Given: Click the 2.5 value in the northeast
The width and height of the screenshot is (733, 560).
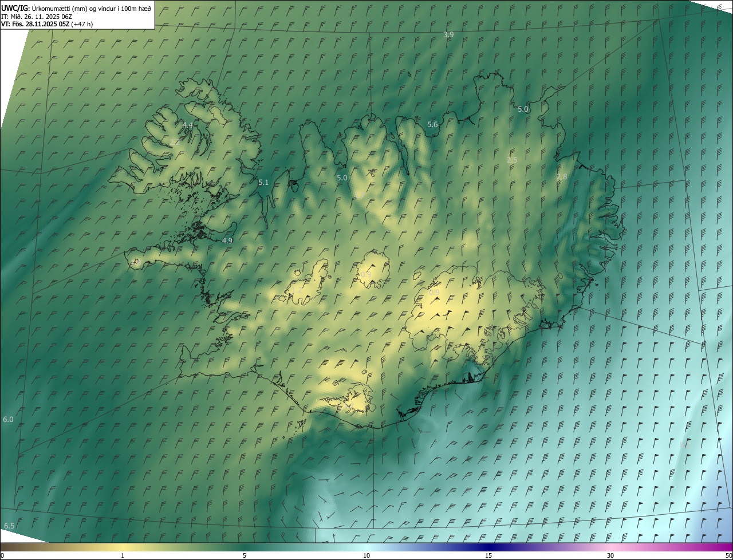Looking at the screenshot, I should tap(512, 160).
